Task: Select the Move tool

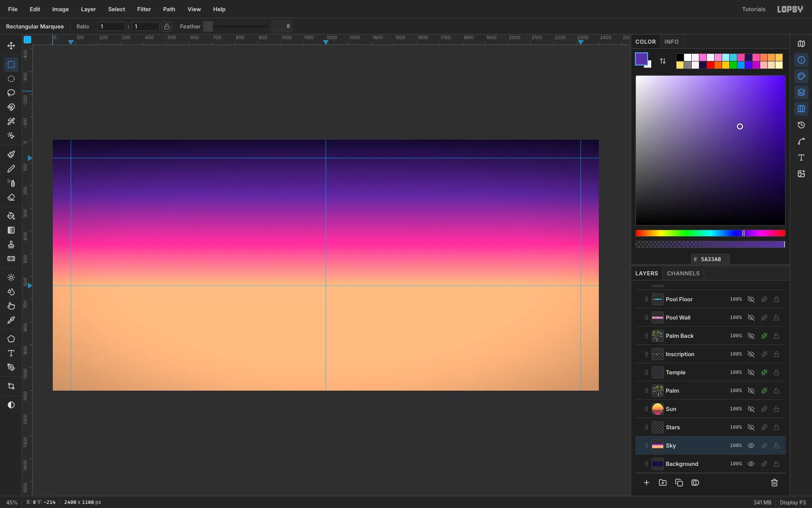Action: pos(11,46)
